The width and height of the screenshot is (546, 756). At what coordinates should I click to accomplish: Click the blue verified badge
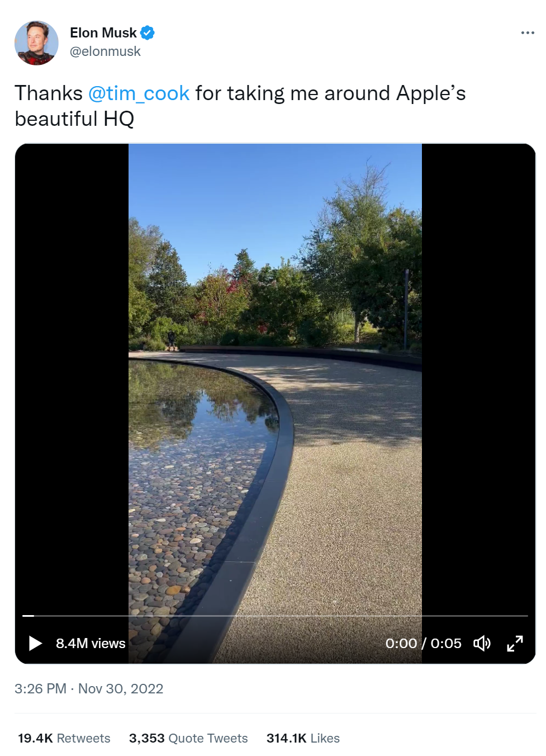(148, 33)
